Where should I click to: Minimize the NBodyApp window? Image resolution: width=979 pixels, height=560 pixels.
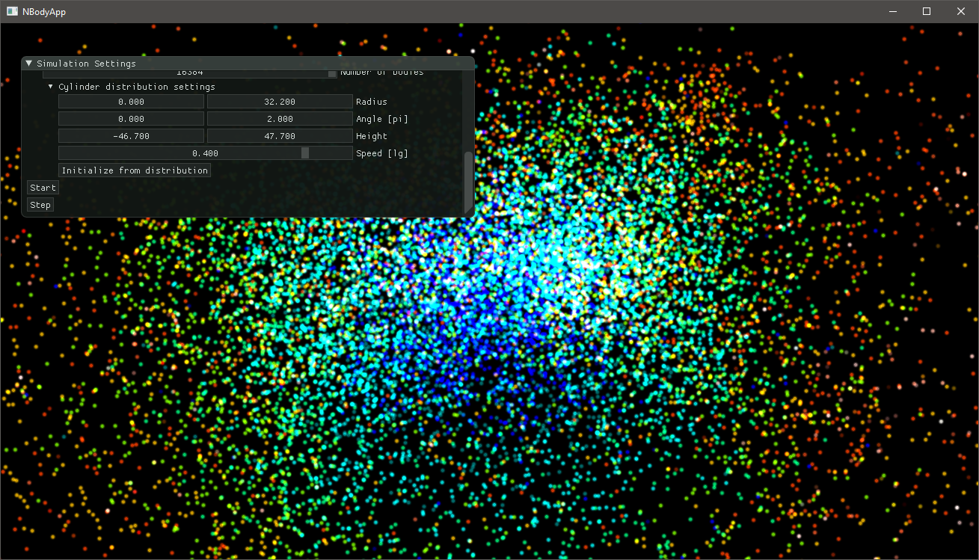point(892,11)
